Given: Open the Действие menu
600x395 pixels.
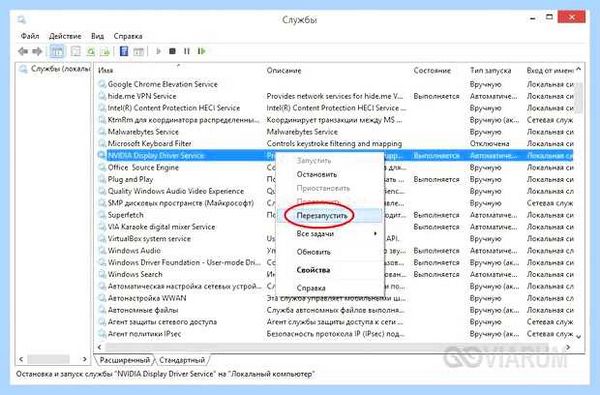Looking at the screenshot, I should pos(65,36).
